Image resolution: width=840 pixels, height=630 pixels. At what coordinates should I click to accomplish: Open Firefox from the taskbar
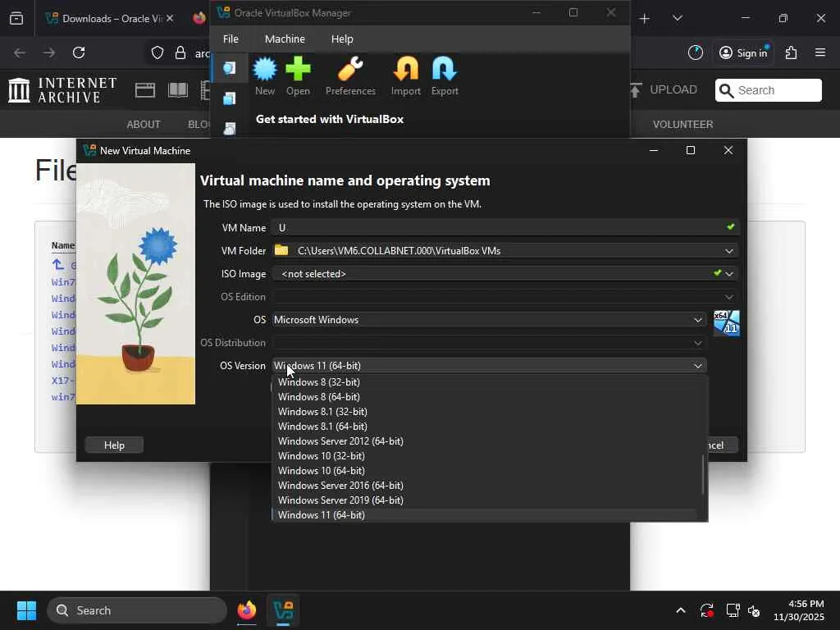pos(247,610)
